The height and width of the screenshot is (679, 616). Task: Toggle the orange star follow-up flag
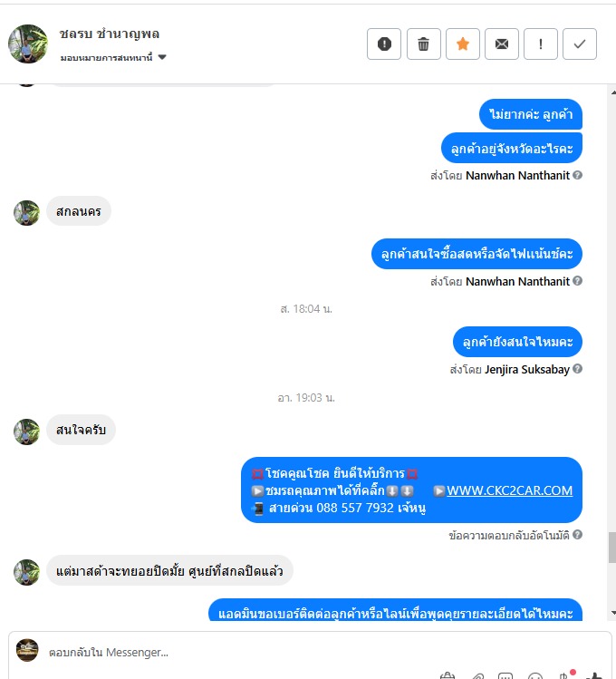coord(462,44)
